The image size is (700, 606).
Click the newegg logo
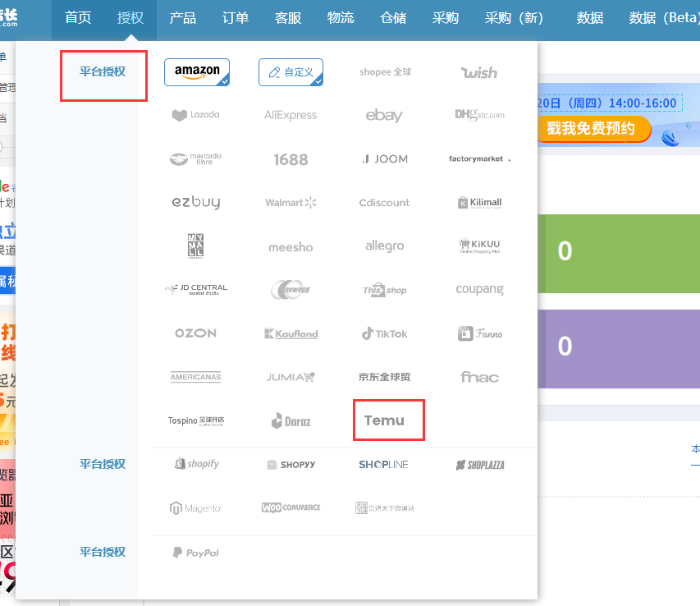click(x=291, y=289)
